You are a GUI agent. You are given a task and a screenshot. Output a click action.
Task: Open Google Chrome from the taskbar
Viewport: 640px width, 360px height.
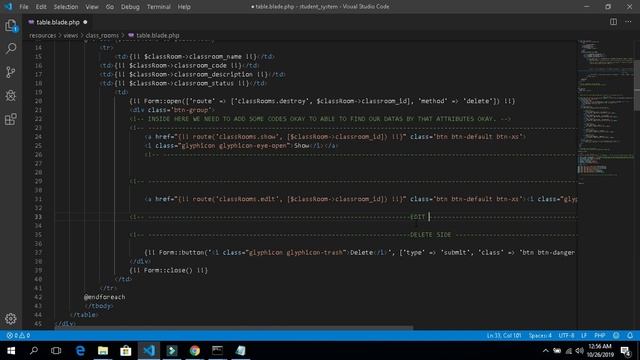click(195, 351)
